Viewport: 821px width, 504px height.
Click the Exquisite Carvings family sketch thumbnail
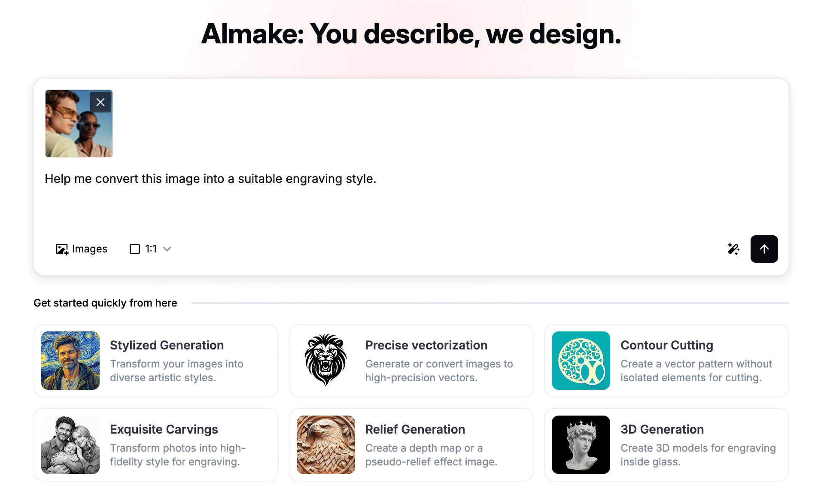tap(70, 445)
